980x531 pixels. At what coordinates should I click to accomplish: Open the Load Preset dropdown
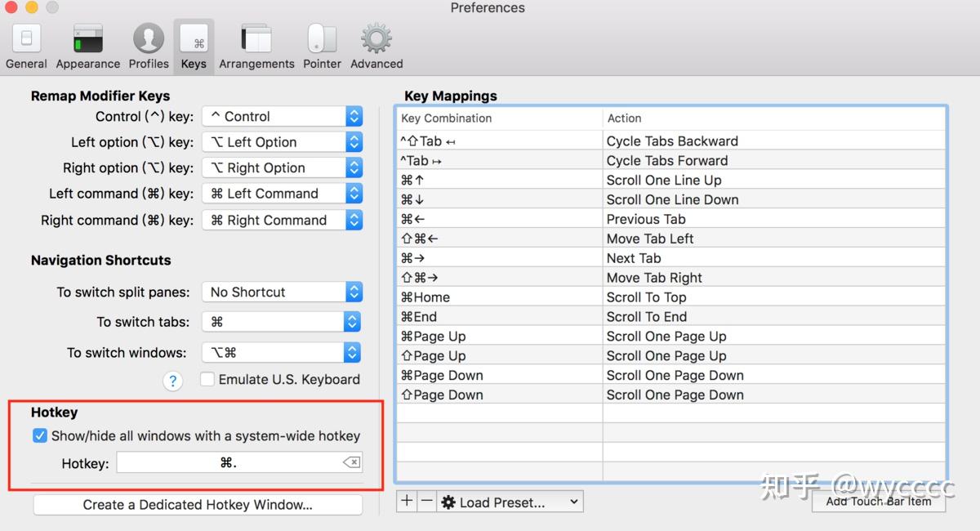(509, 502)
